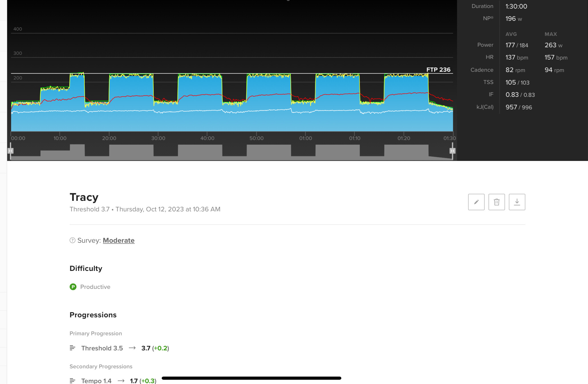Viewport: 588px width, 384px height.
Task: Click the green Productive difficulty badge
Action: click(73, 287)
